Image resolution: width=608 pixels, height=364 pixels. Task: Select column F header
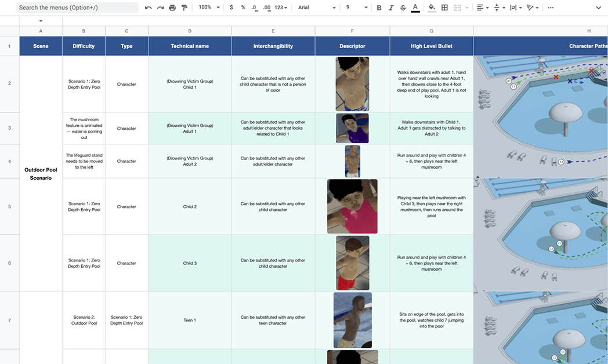tap(352, 31)
